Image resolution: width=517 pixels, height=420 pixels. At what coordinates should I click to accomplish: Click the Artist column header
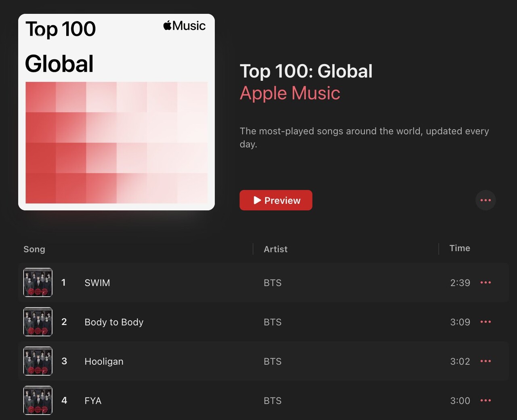275,249
